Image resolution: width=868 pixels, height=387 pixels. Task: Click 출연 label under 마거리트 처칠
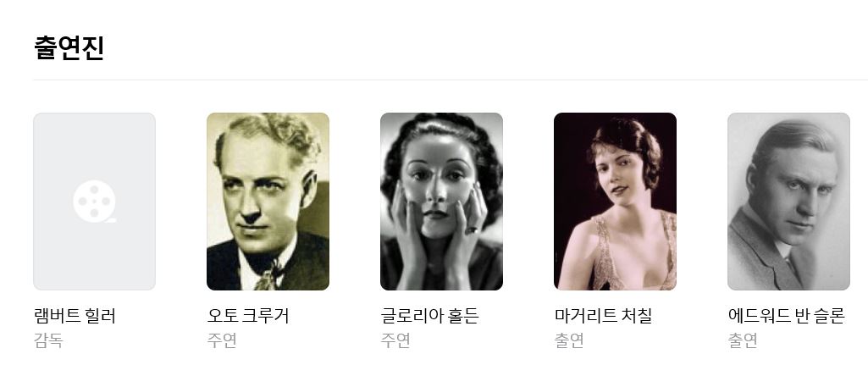click(x=569, y=340)
